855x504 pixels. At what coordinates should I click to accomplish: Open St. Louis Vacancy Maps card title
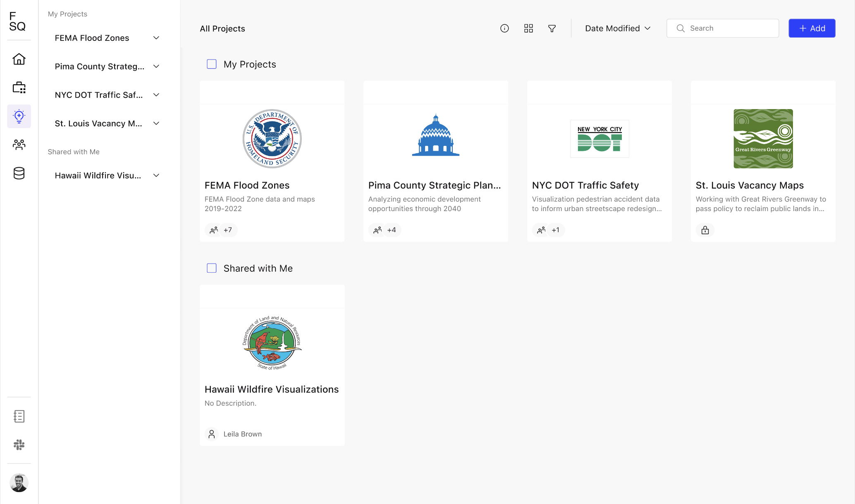point(750,185)
